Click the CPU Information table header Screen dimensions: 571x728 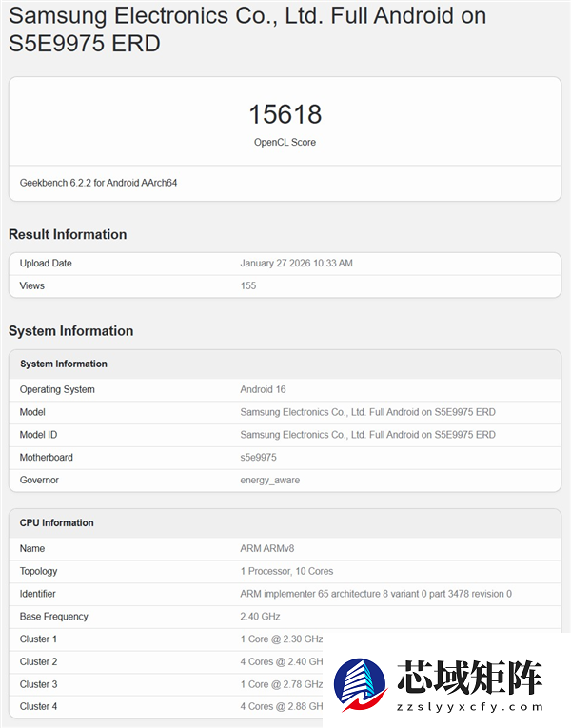click(57, 523)
